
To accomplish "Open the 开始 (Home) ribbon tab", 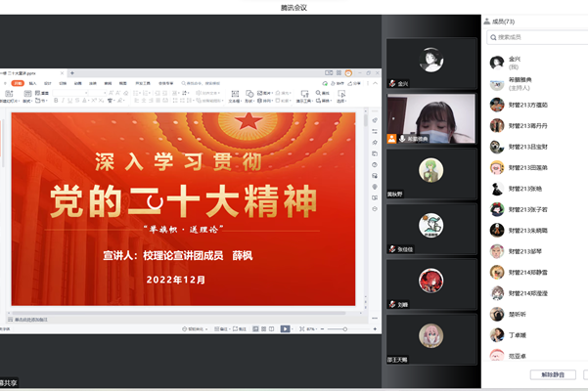I will tap(17, 84).
